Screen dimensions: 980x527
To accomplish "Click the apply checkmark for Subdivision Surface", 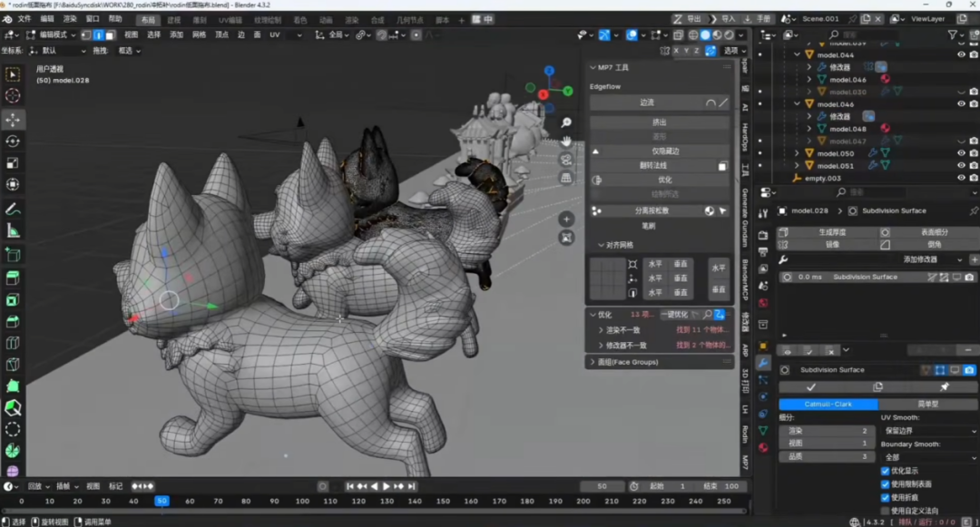I will (810, 387).
